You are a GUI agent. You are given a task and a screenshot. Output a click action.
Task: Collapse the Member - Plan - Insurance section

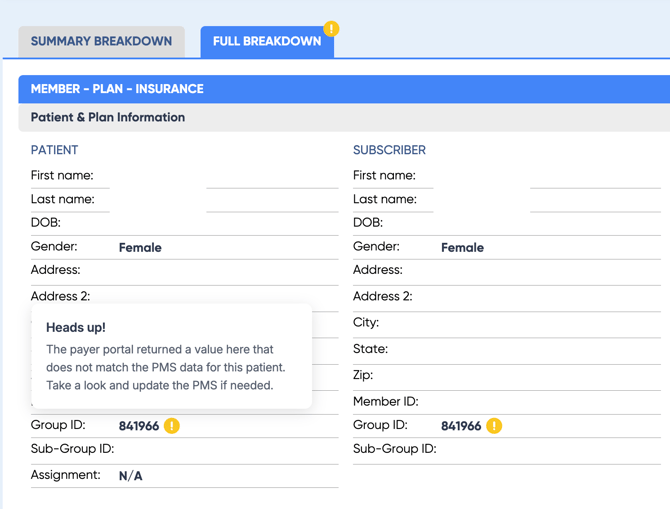344,89
